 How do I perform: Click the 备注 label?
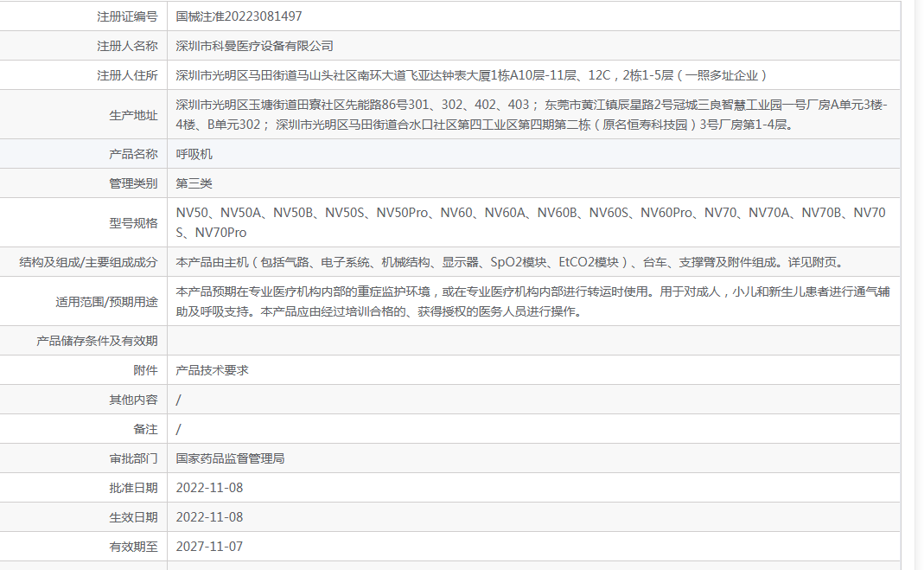point(145,429)
